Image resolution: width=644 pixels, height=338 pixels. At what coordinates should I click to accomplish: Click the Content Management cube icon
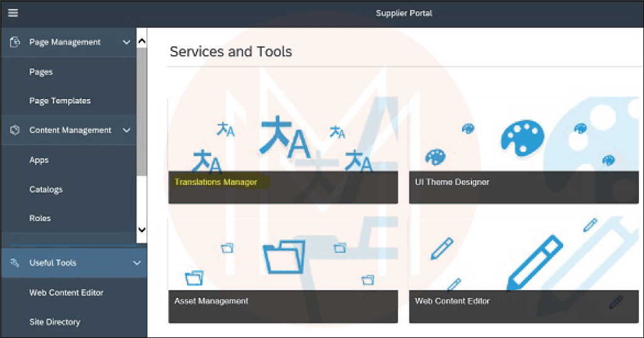pos(15,130)
